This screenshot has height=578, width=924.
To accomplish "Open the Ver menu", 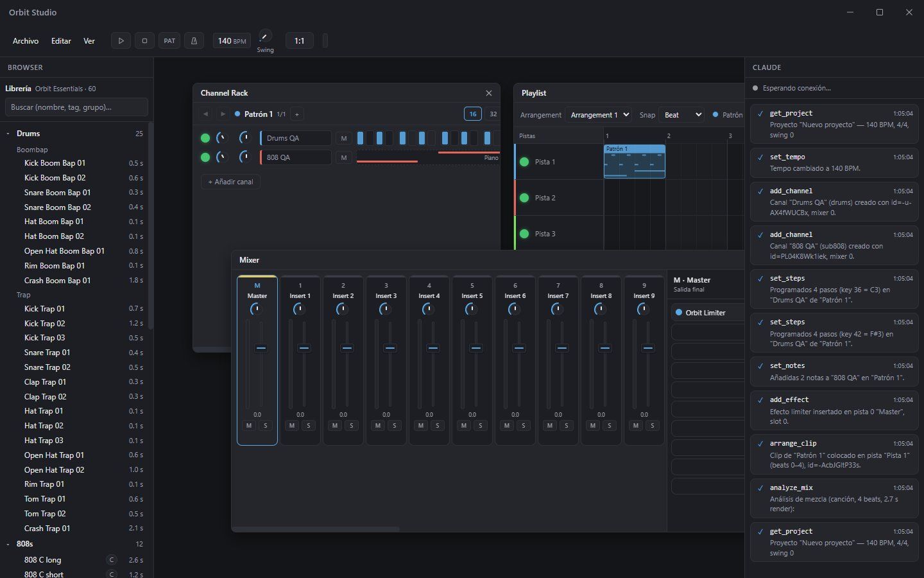I will pos(89,40).
